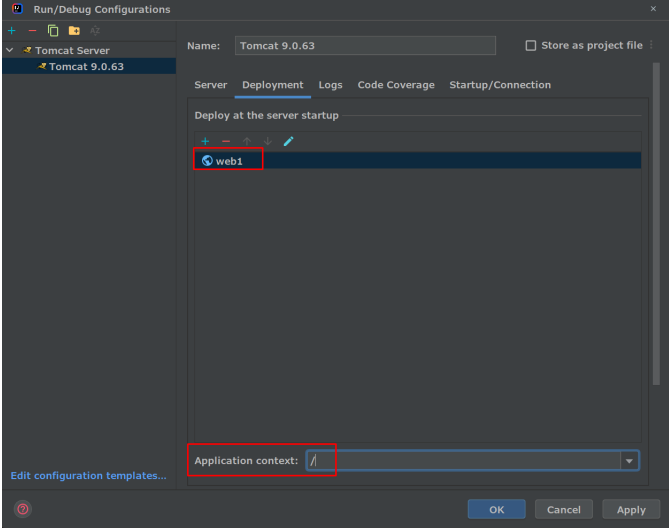
Task: Open the Logs tab
Action: 330,85
